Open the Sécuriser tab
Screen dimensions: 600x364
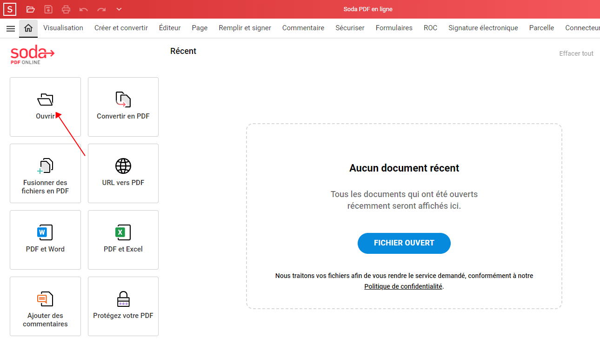click(350, 28)
